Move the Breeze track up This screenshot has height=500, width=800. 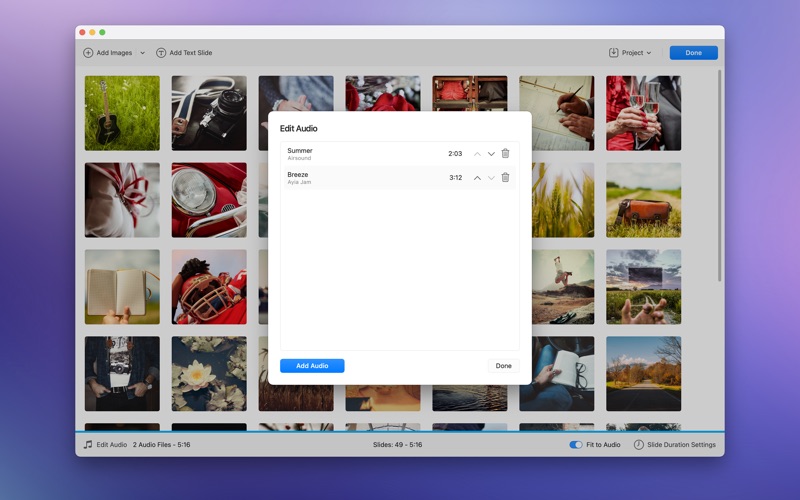(x=477, y=178)
